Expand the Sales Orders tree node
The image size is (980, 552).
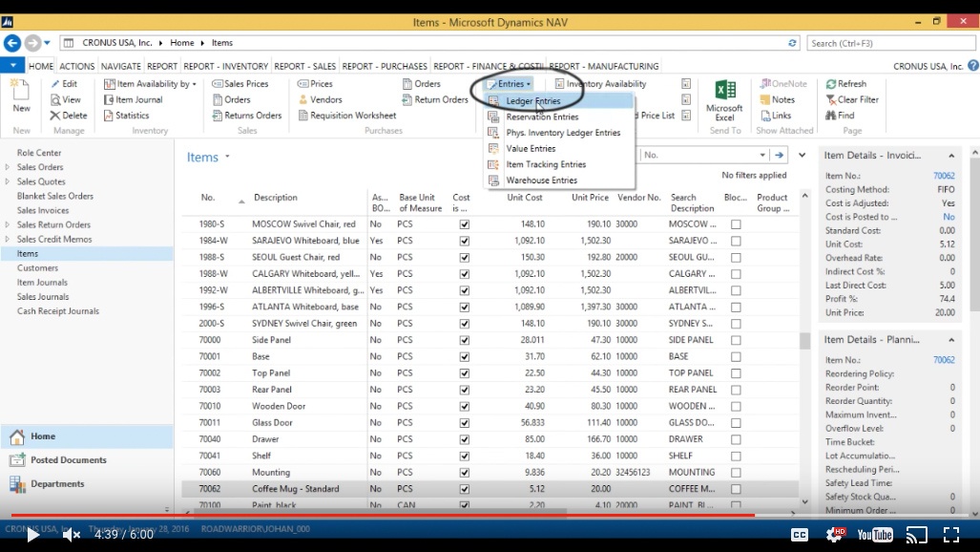[8, 167]
